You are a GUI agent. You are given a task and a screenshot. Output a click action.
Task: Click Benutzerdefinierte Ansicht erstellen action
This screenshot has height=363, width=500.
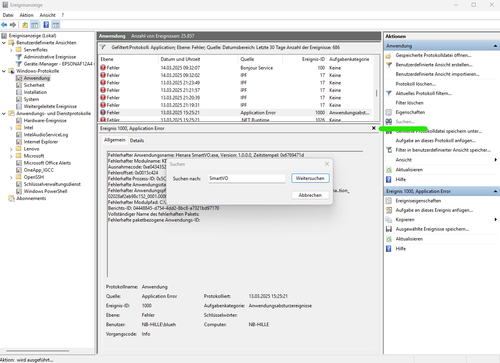pos(434,65)
